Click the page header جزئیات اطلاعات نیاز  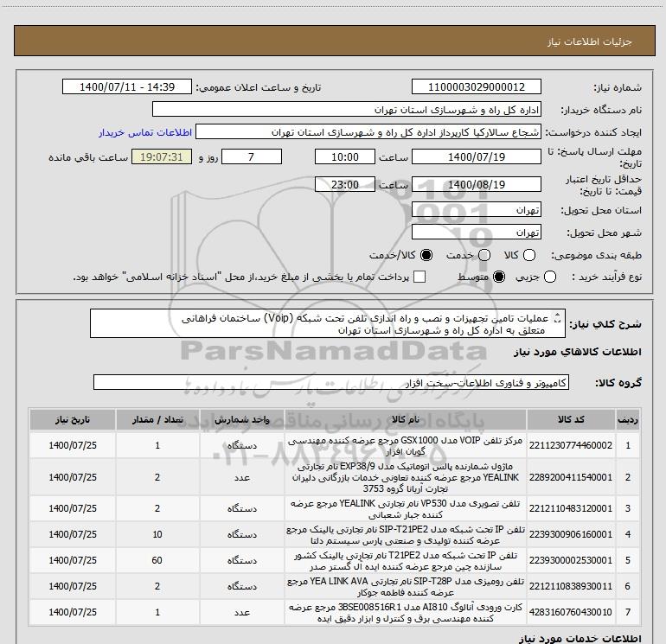[590, 41]
